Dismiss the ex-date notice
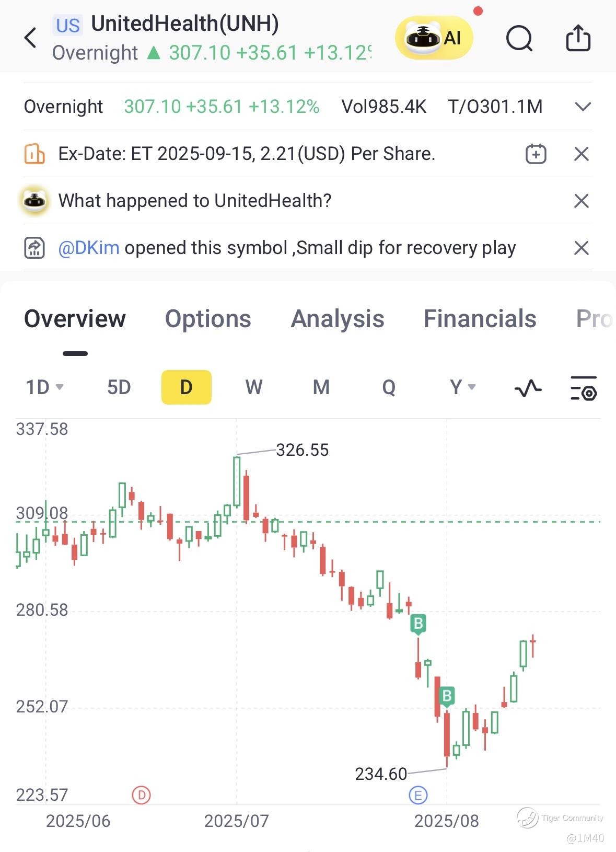Screen dimensions: 616x852 582,154
